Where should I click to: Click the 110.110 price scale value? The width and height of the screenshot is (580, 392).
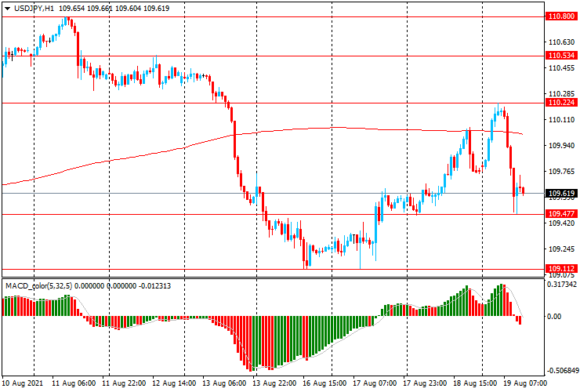click(x=561, y=120)
